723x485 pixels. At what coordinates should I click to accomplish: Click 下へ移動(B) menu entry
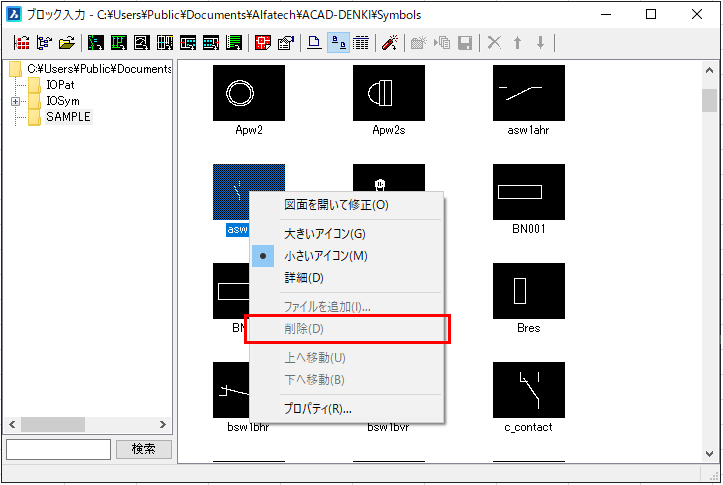click(x=347, y=379)
